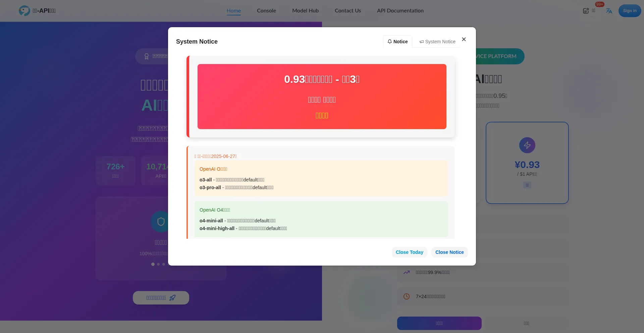Image resolution: width=644 pixels, height=333 pixels.
Task: Click the rocket icon on the start button
Action: pyautogui.click(x=172, y=298)
